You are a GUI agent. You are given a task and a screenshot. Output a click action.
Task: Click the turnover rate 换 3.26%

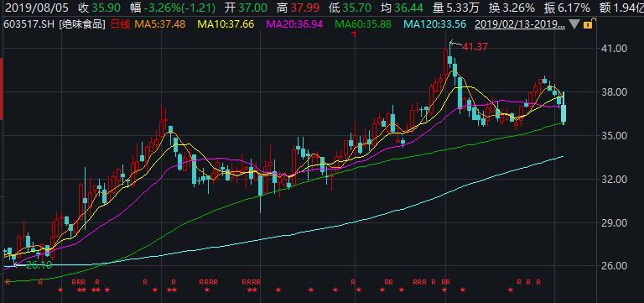[x=512, y=8]
